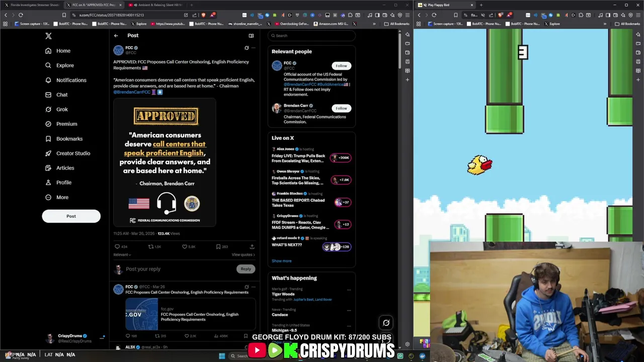This screenshot has width=644, height=362.
Task: Follow the FCC account
Action: (341, 66)
